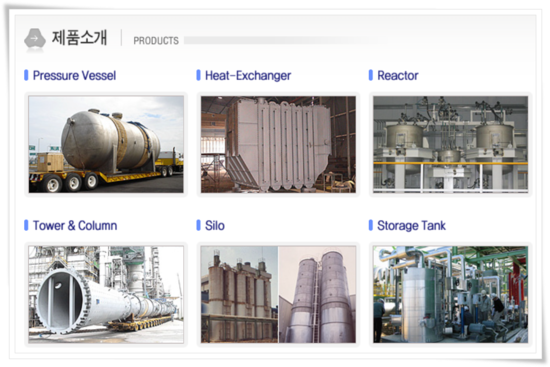This screenshot has width=550, height=367.
Task: Click the Silo heading link
Action: coord(215,226)
